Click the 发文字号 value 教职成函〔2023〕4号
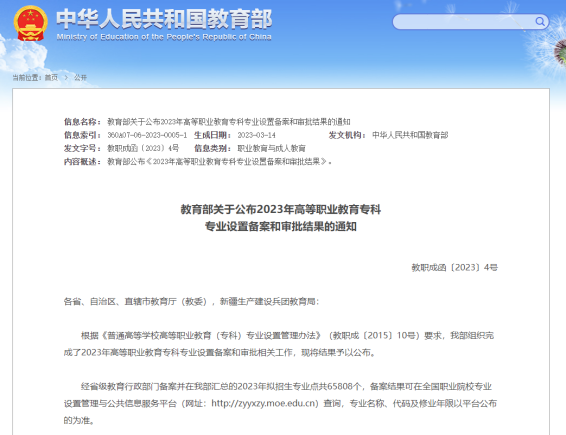The image size is (566, 435). [x=143, y=148]
